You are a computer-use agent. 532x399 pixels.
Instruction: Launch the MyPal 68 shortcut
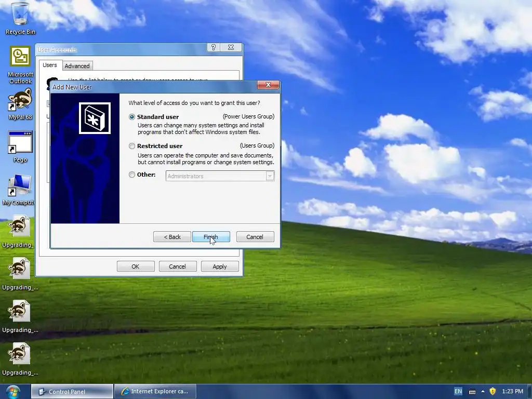pos(20,104)
